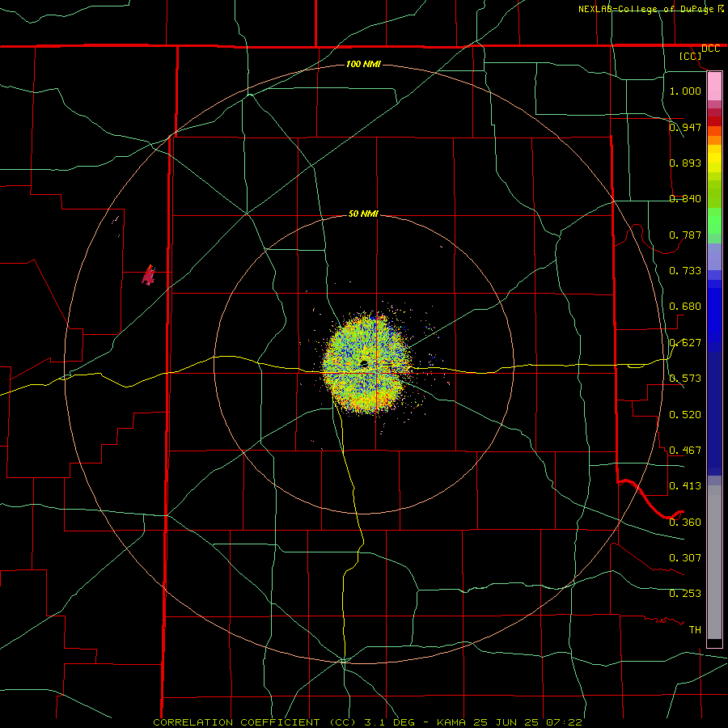This screenshot has height=728, width=728.
Task: Click the black radar site spot inside the echo
Action: 363,363
